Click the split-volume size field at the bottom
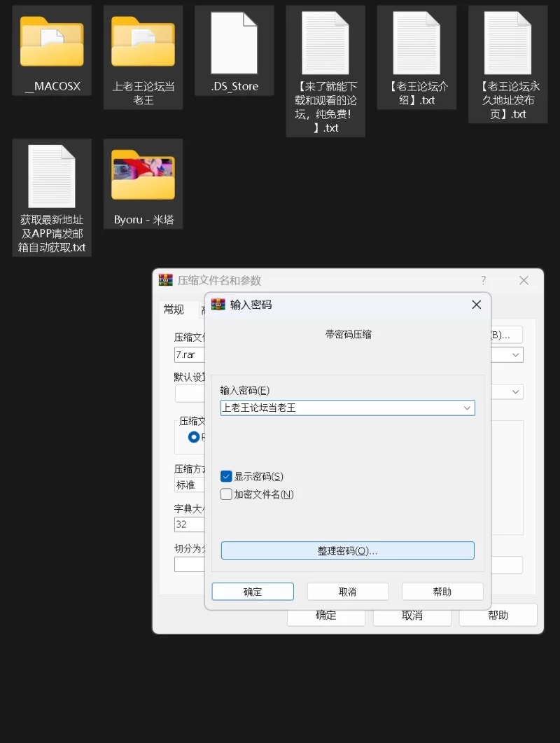 pos(190,564)
